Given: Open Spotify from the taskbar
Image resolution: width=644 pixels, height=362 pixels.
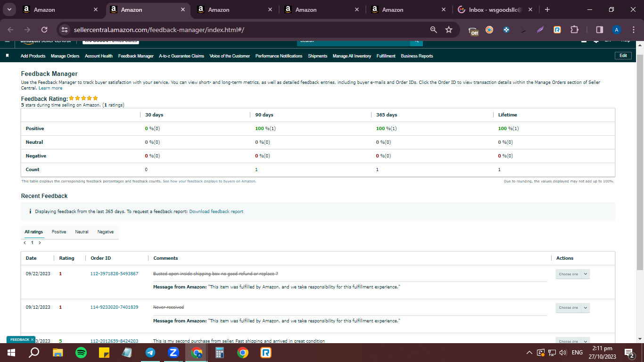Looking at the screenshot, I should (81, 353).
